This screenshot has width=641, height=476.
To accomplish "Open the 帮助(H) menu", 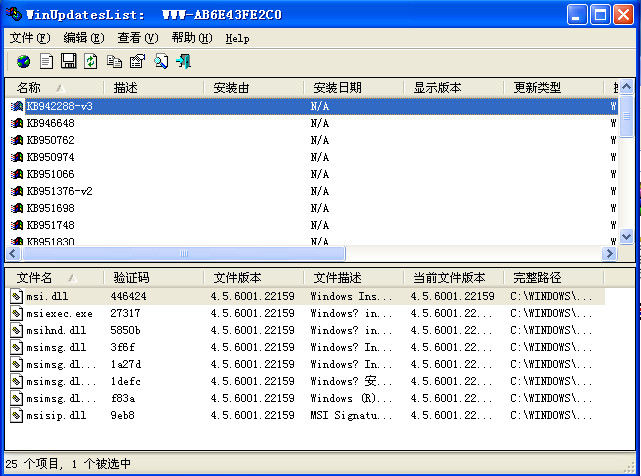I will [192, 38].
